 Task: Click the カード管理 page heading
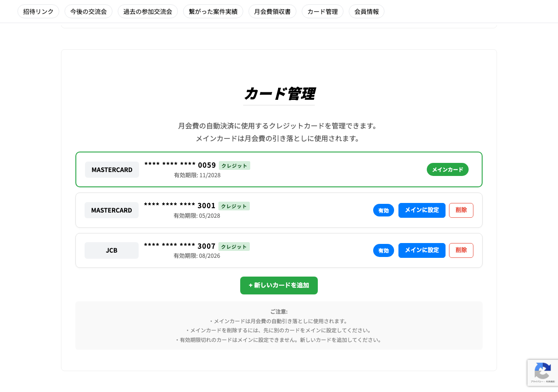[x=279, y=94]
